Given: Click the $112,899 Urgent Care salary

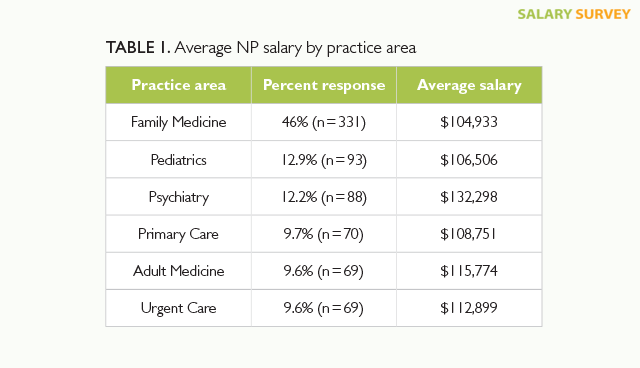Looking at the screenshot, I should pyautogui.click(x=469, y=308).
